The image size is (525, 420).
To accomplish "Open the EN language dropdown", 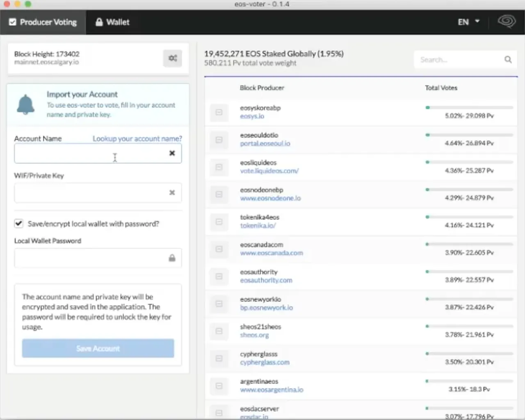I will (x=469, y=22).
